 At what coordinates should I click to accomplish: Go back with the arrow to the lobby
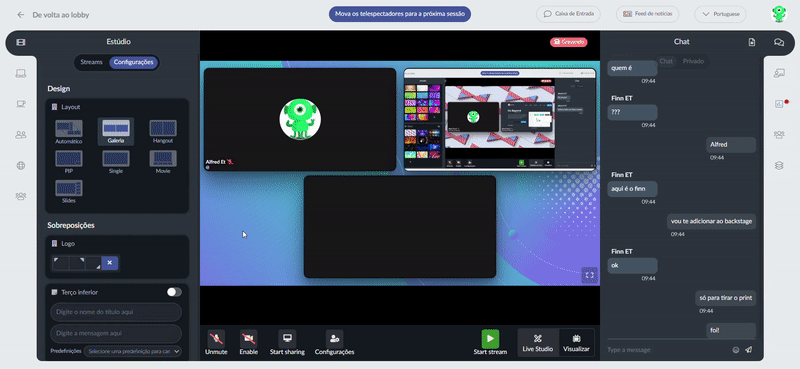click(20, 15)
